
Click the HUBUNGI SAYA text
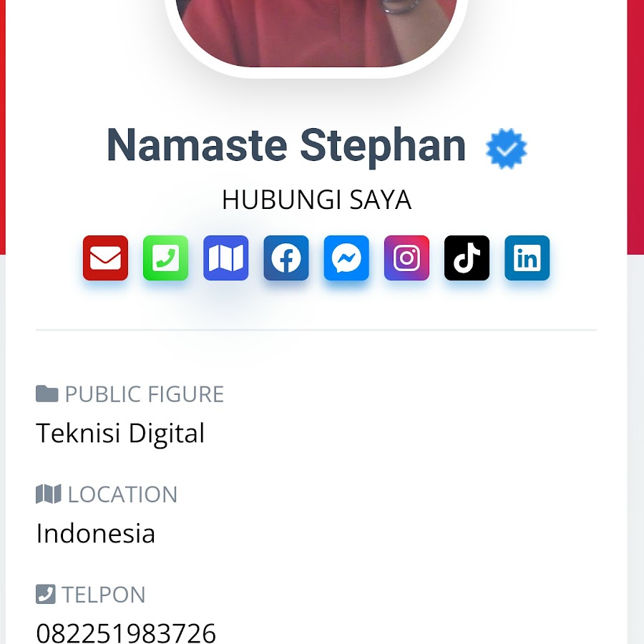tap(317, 200)
